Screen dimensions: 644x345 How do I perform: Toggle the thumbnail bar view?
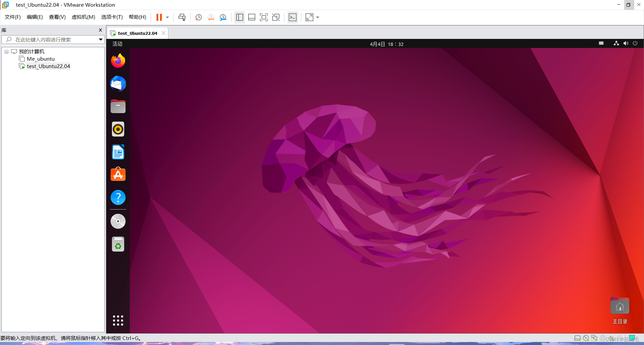pyautogui.click(x=252, y=17)
